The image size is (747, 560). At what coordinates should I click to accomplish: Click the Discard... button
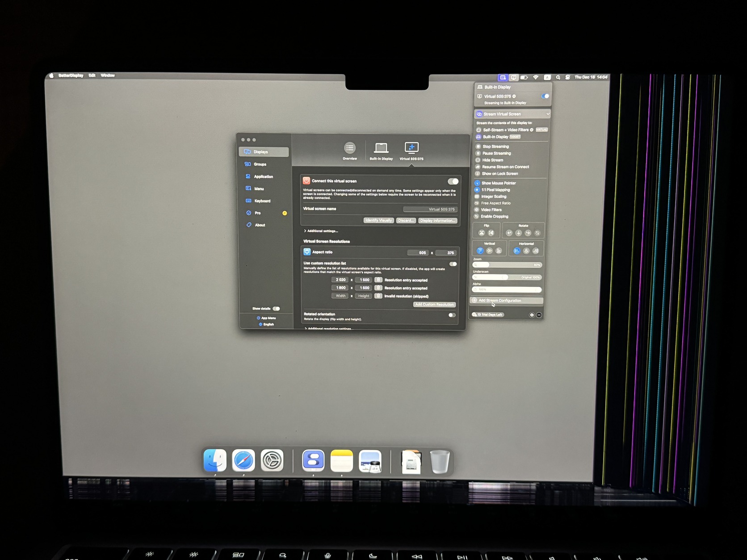pos(406,221)
